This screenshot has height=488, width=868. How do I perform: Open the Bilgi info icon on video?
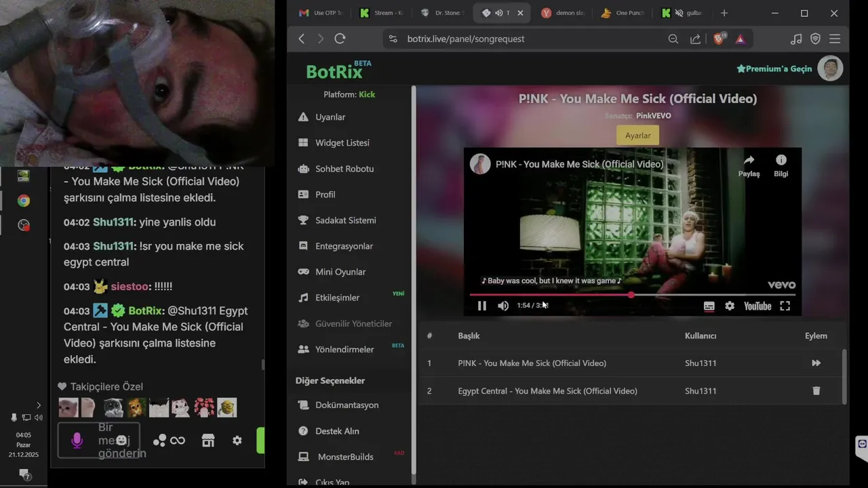[781, 165]
